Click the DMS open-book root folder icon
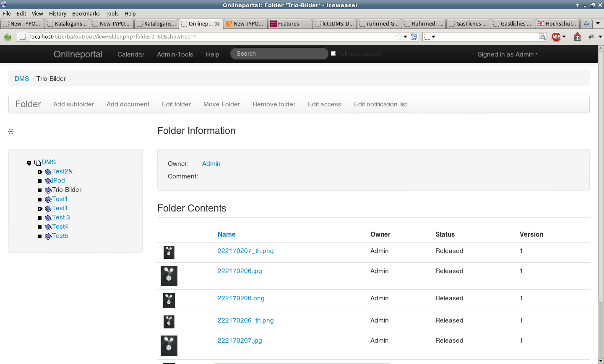Viewport: 604px width, 364px height. click(37, 163)
